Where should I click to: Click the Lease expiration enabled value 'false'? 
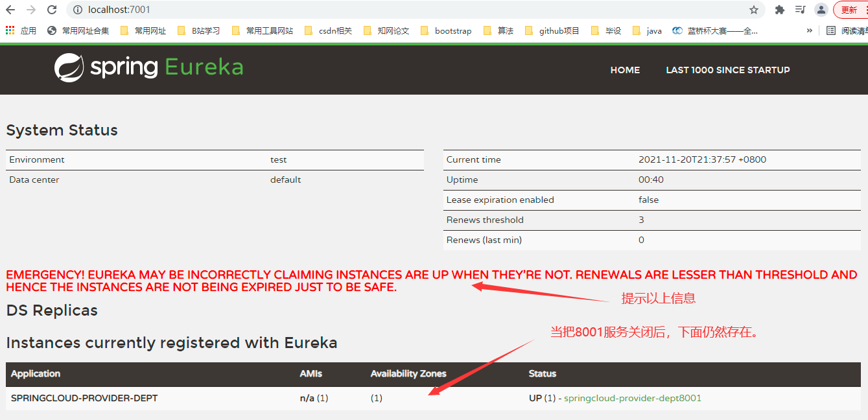(x=648, y=200)
